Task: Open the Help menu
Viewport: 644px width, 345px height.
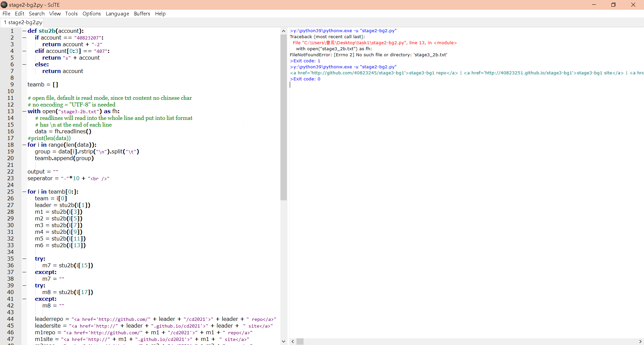Action: coord(160,14)
